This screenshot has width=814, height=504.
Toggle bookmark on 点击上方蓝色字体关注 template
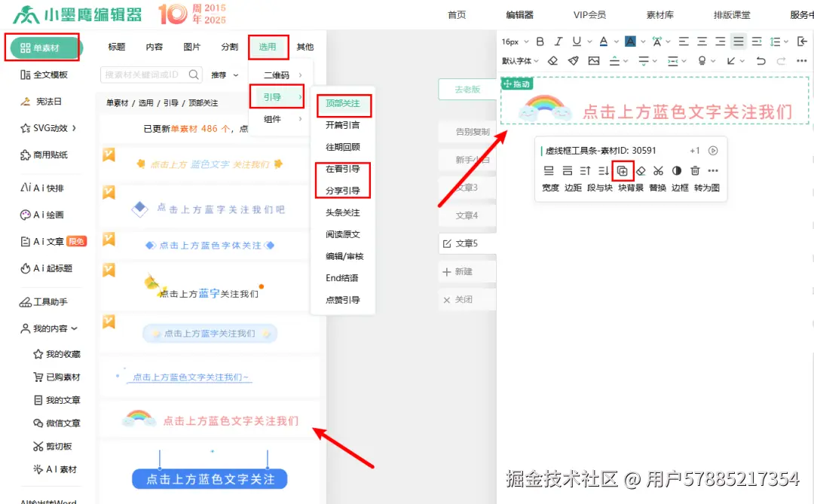coord(109,239)
